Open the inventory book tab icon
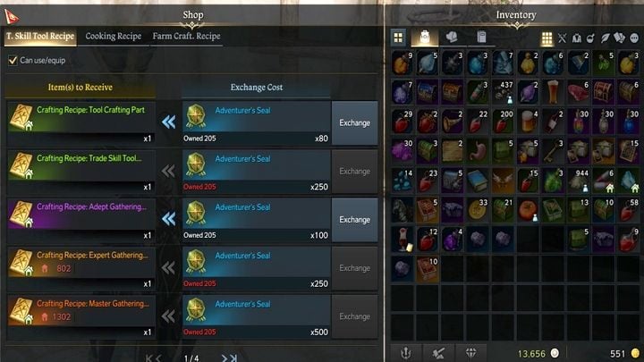Viewport: 644px width, 362px height. [x=481, y=37]
